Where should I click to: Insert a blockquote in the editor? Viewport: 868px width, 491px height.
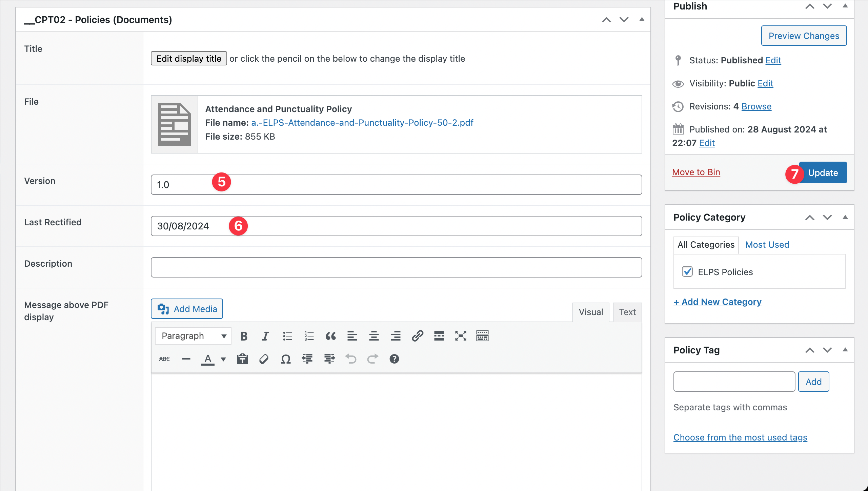point(330,336)
